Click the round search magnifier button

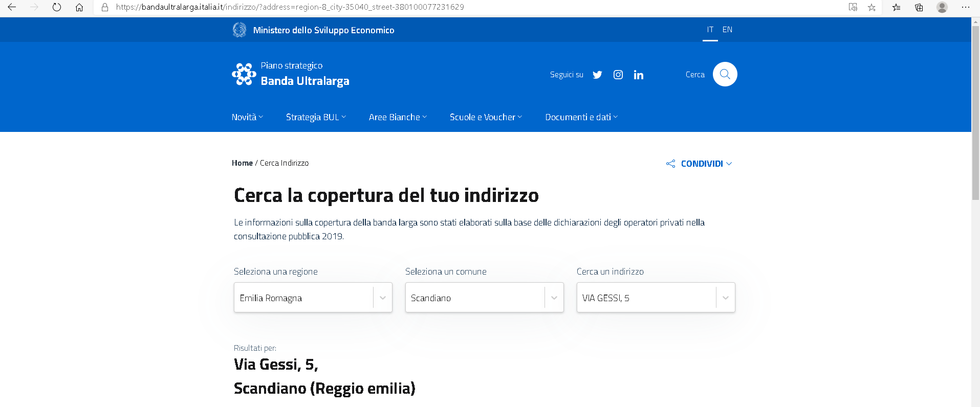coord(725,74)
